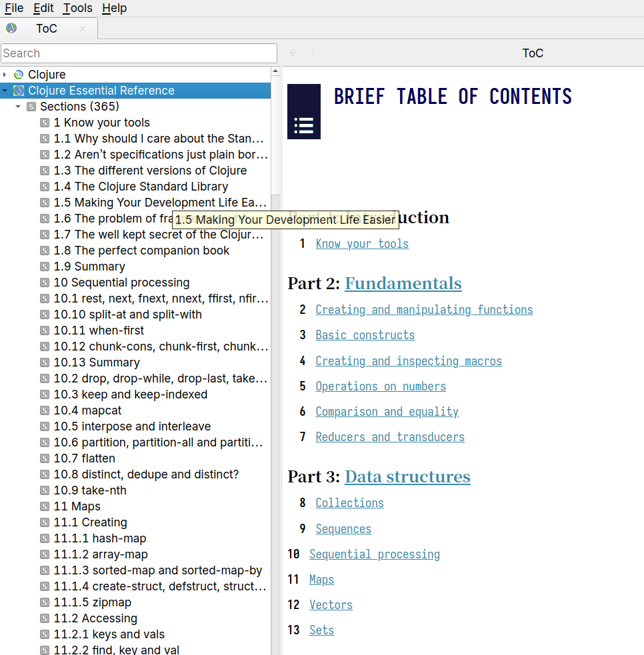Select '10.8 distinct, dedupe and distinct?' row

coord(135,474)
